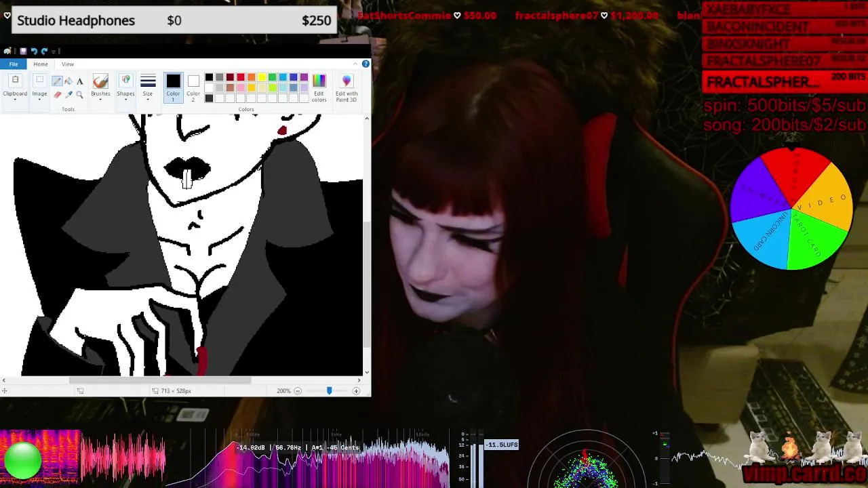
Task: Click the Brushes icon
Action: 100,81
